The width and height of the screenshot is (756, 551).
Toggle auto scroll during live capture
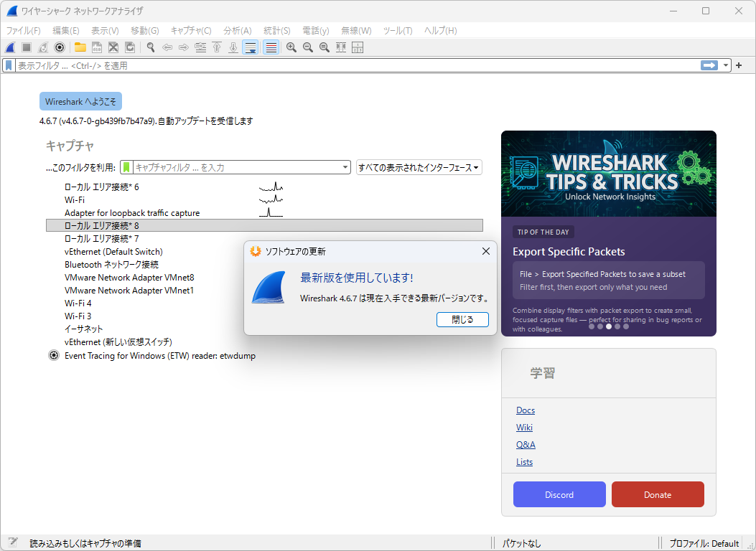(x=251, y=47)
